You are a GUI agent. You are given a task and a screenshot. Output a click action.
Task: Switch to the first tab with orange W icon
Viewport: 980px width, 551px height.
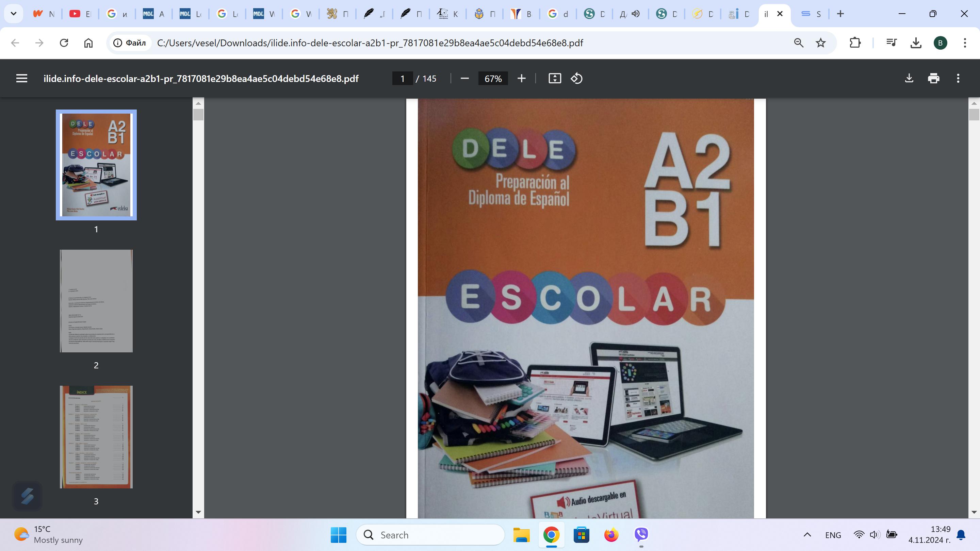tap(44, 14)
